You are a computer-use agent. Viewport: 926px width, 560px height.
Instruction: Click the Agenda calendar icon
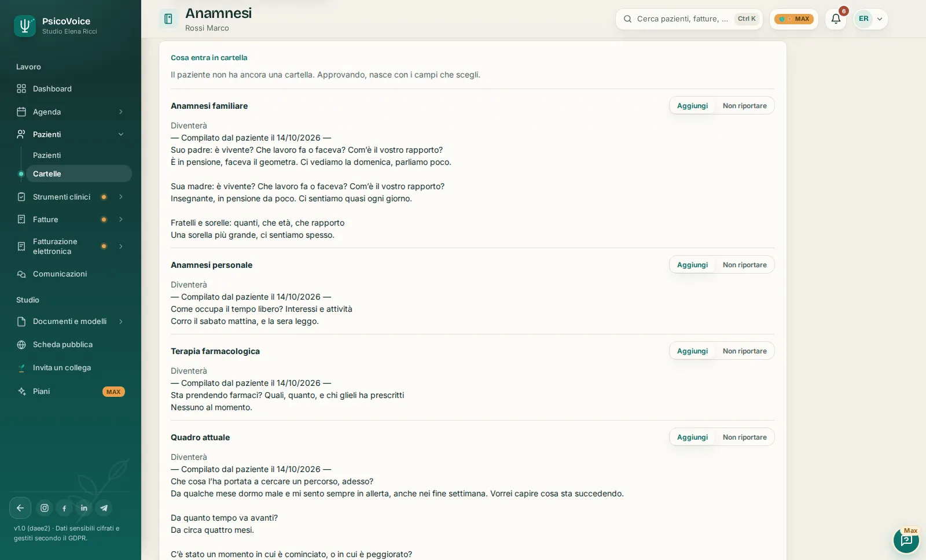pos(21,112)
